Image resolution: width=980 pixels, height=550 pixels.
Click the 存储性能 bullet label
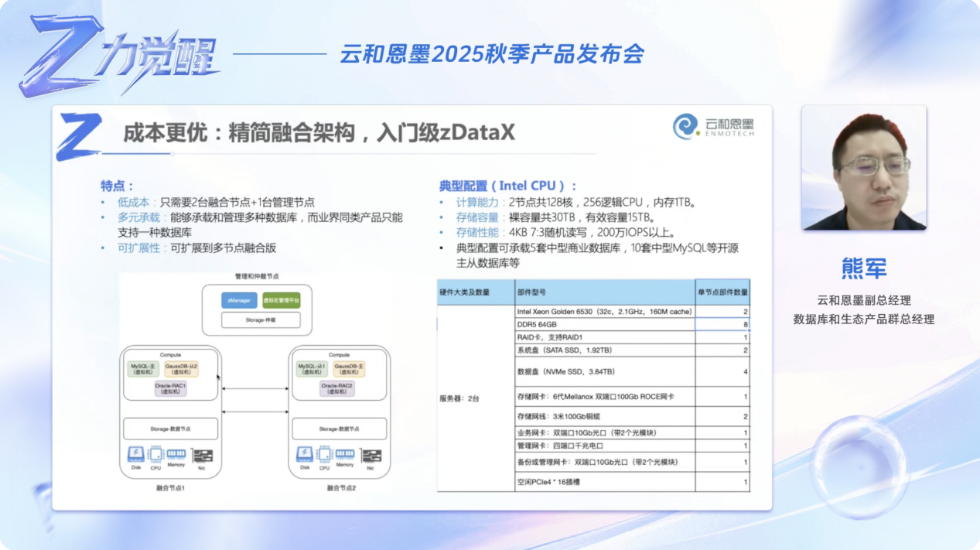478,232
